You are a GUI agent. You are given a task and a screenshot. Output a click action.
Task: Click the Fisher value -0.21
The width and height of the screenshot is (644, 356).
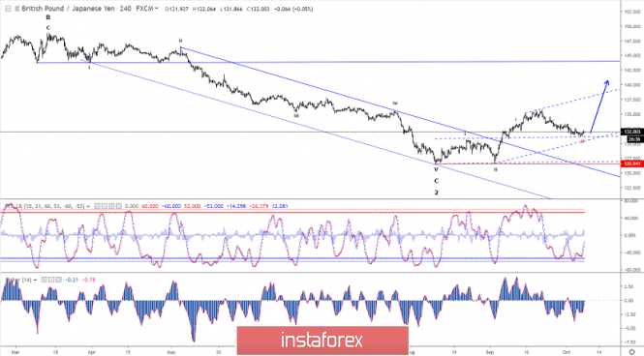point(72,280)
